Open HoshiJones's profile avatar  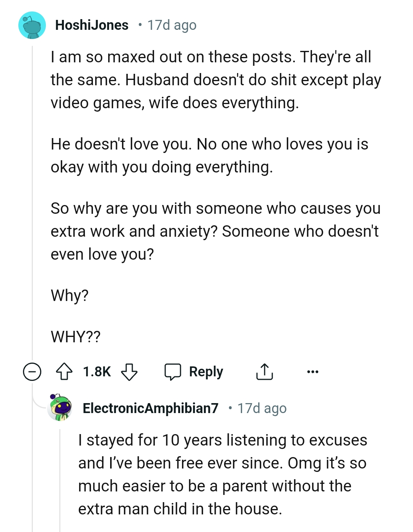32,25
